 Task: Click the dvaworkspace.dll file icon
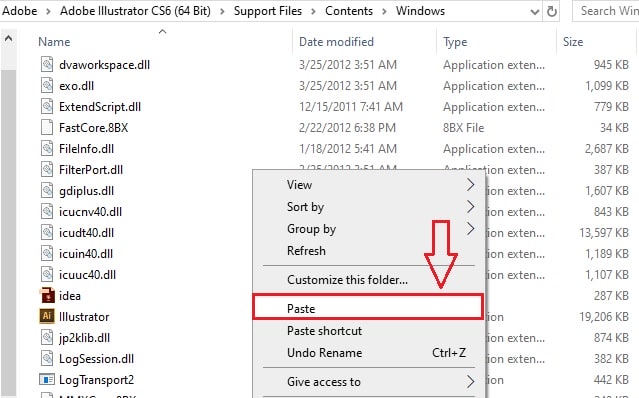[x=47, y=65]
